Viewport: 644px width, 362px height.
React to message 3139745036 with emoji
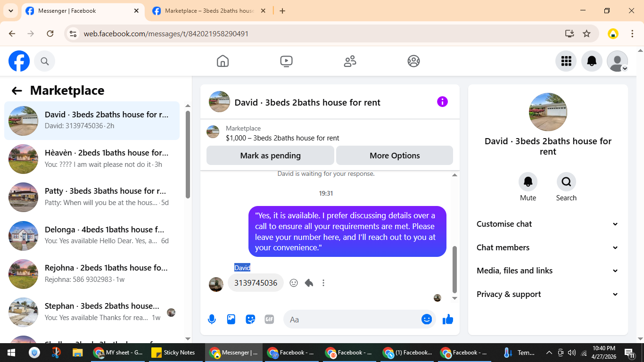[294, 283]
